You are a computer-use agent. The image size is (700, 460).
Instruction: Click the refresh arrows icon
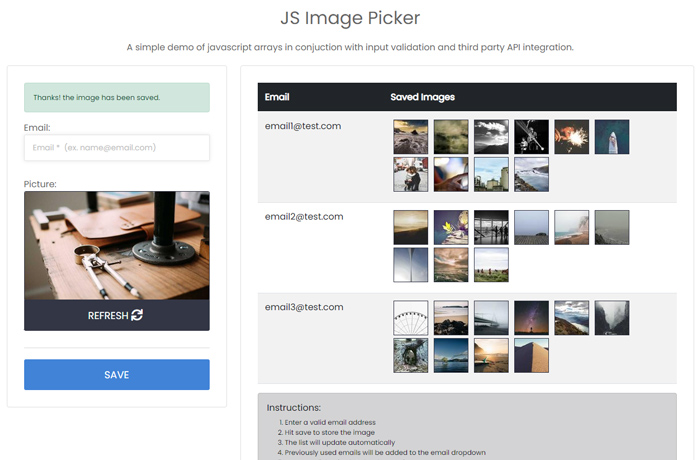click(x=137, y=315)
